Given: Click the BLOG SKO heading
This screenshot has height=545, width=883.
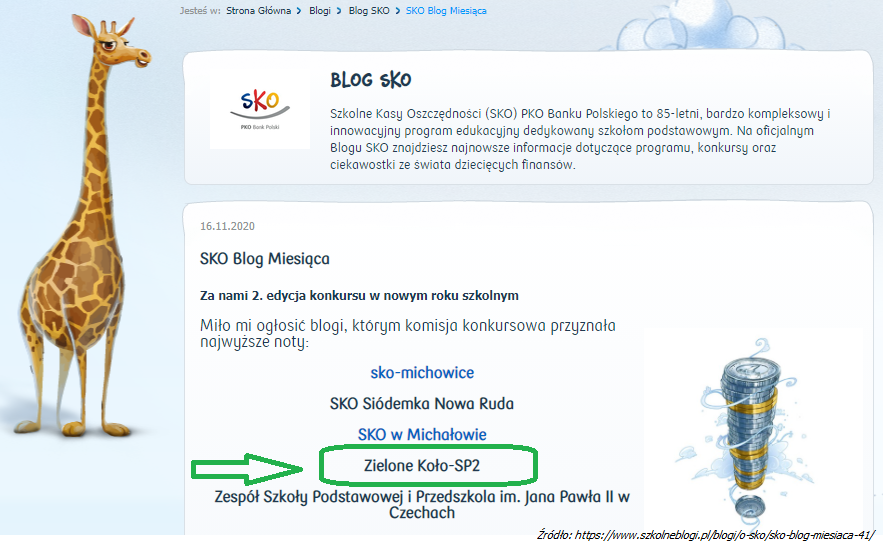Looking at the screenshot, I should tap(371, 80).
